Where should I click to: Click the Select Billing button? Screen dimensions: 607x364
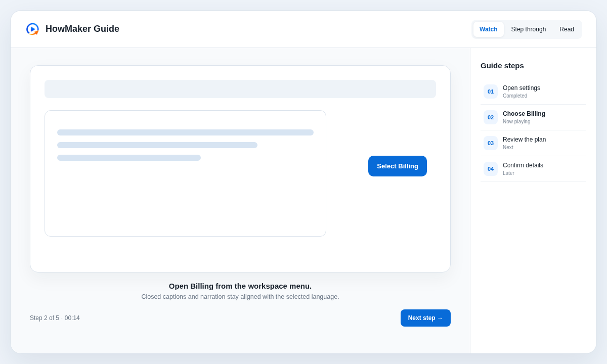[x=398, y=166]
